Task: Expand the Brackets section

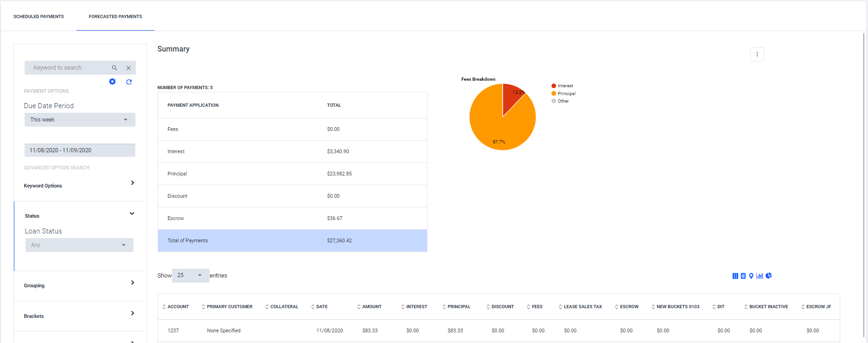Action: pos(79,316)
